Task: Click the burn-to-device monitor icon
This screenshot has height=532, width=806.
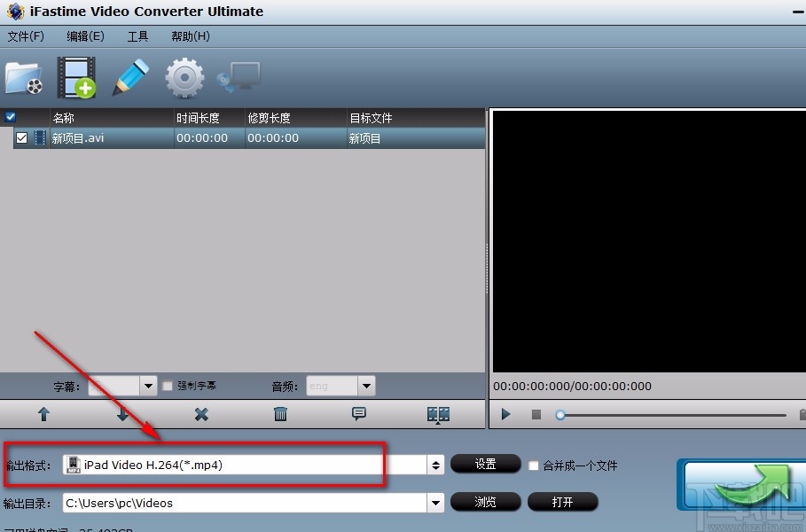Action: [239, 78]
